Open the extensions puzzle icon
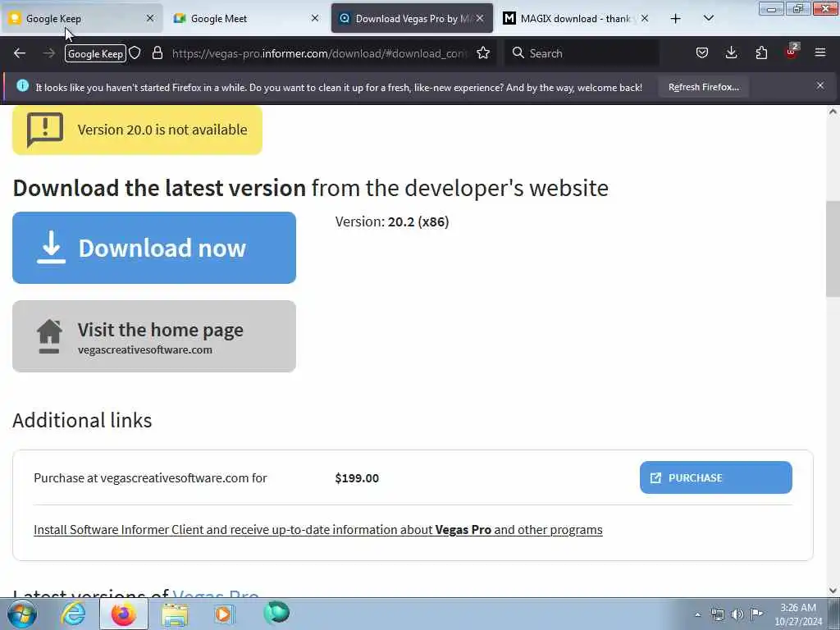 761,53
